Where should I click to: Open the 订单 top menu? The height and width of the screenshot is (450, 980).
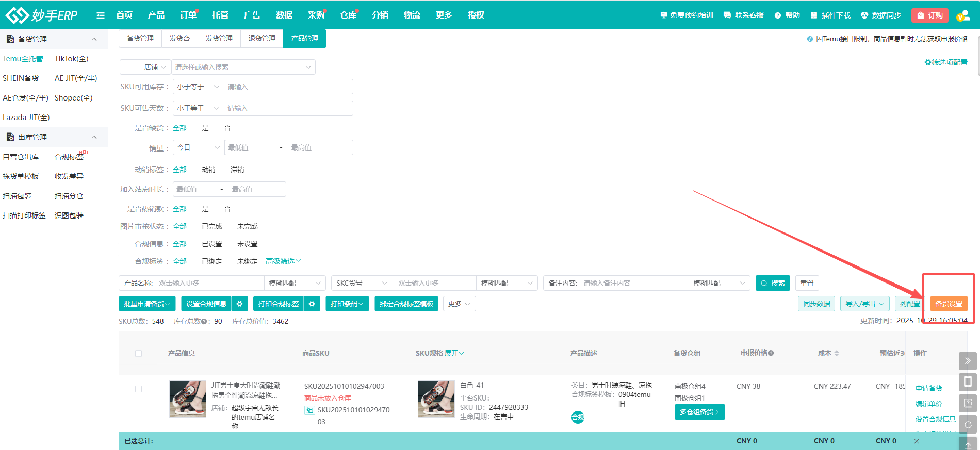click(188, 15)
